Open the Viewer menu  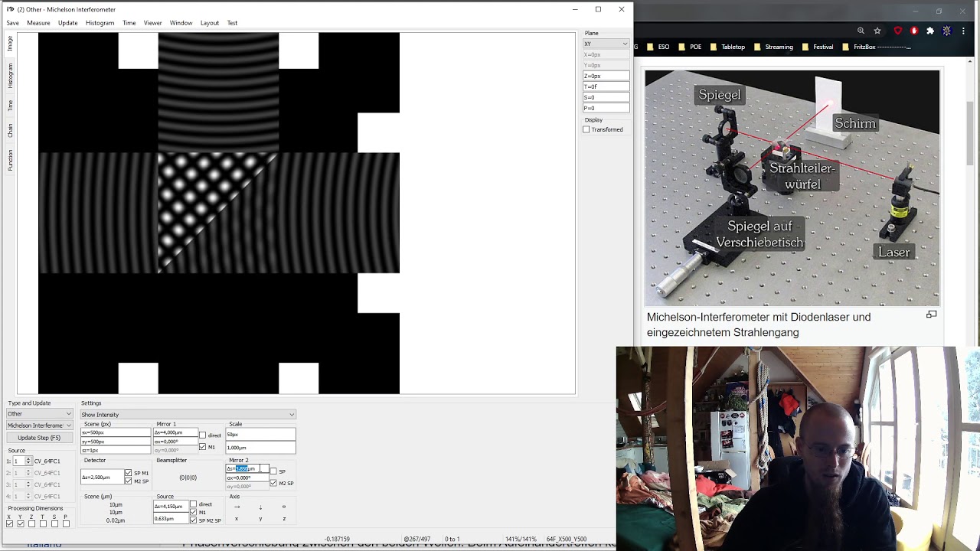[152, 23]
